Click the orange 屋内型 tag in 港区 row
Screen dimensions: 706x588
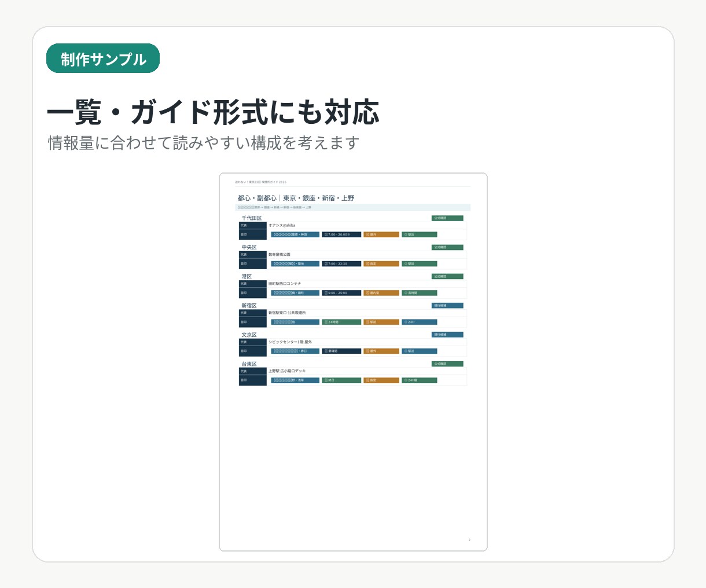tap(381, 293)
